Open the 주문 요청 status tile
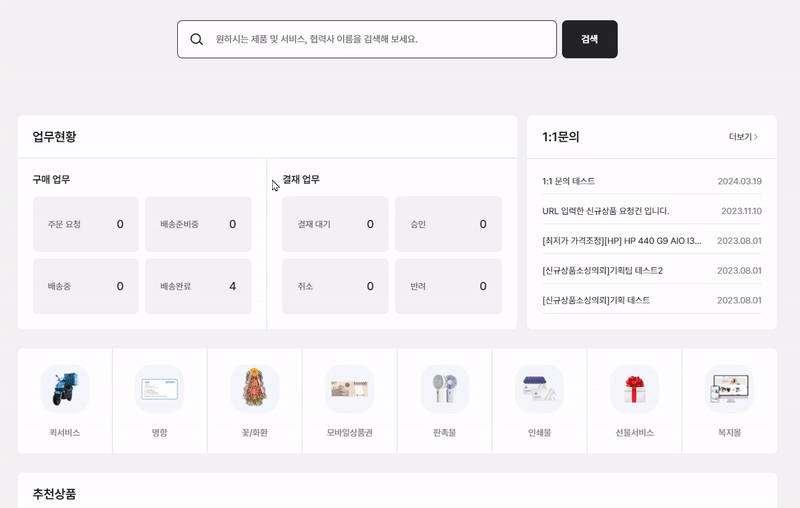This screenshot has width=800, height=508. coord(85,224)
